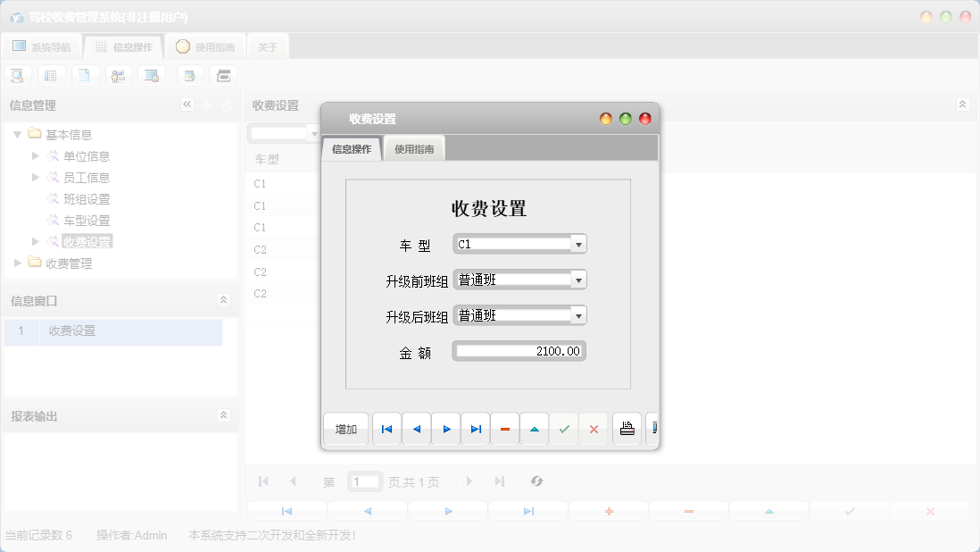Click the 增加 button in the dialog
The width and height of the screenshot is (980, 552).
click(345, 429)
